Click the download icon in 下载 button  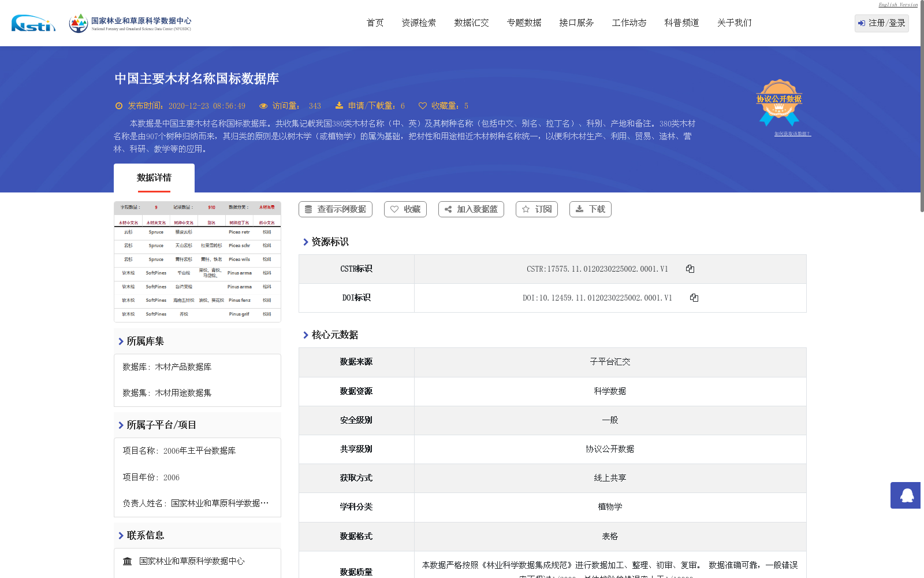tap(579, 209)
